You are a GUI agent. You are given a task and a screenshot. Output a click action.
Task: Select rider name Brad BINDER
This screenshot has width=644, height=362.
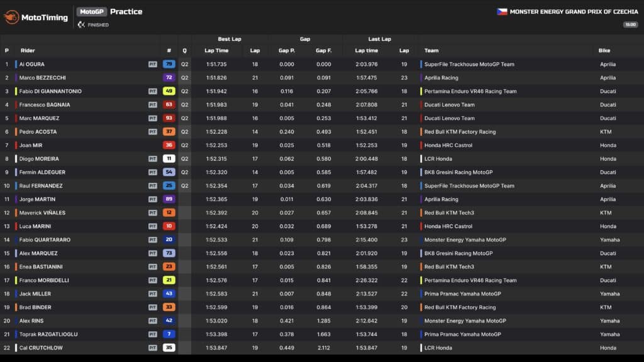35,307
